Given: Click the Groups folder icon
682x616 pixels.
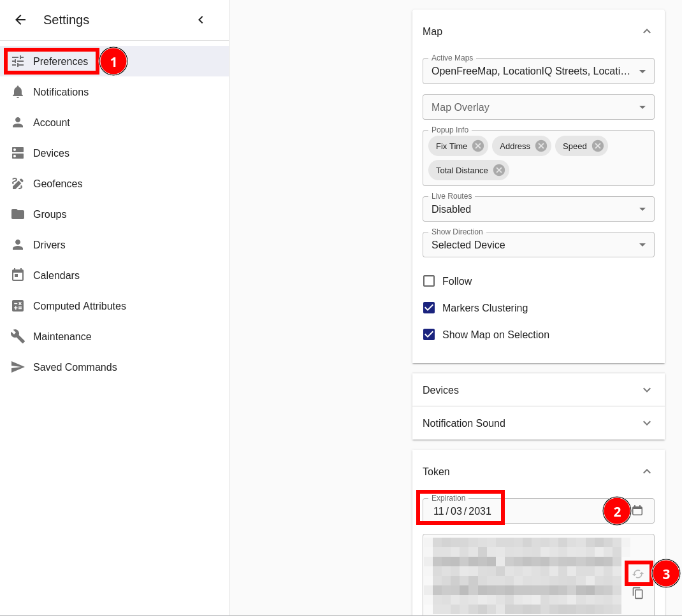Looking at the screenshot, I should (x=18, y=214).
